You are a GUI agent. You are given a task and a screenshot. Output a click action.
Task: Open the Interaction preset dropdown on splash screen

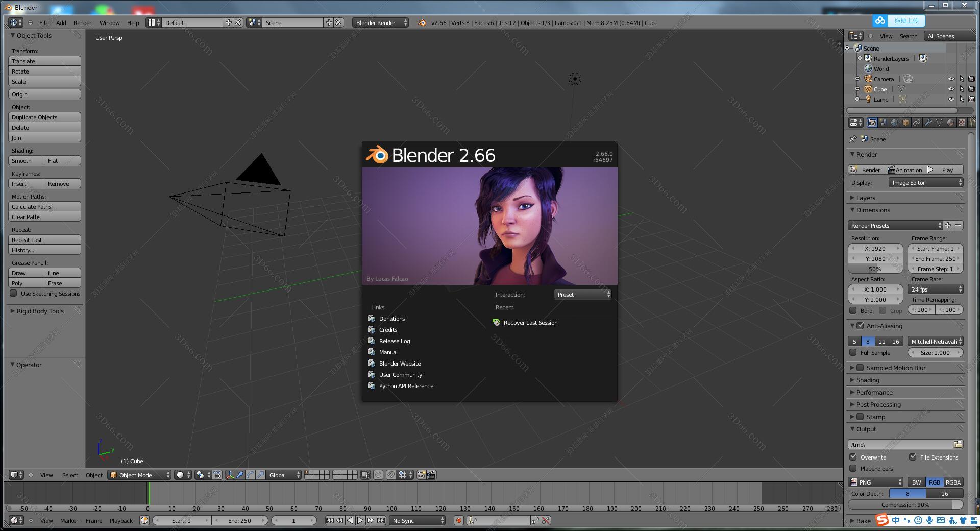(582, 295)
